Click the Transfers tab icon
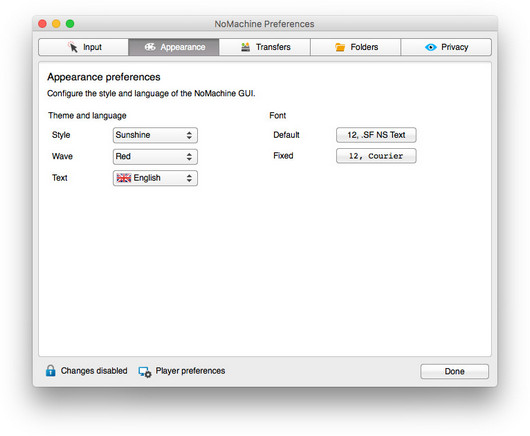 pos(246,47)
